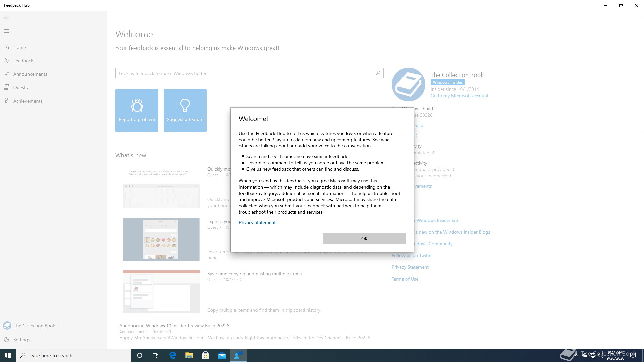
Task: Open Achievements in sidebar
Action: (54, 101)
